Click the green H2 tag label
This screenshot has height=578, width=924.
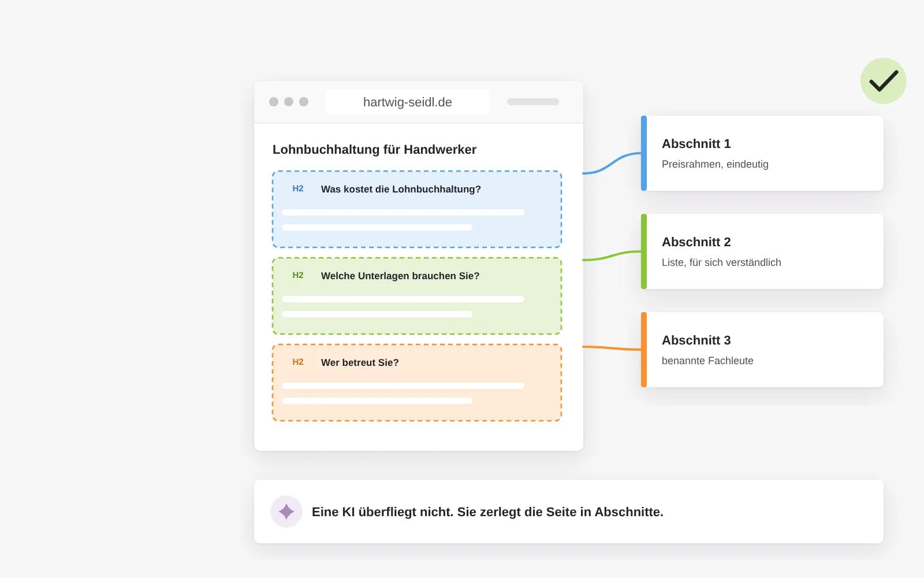coord(298,275)
